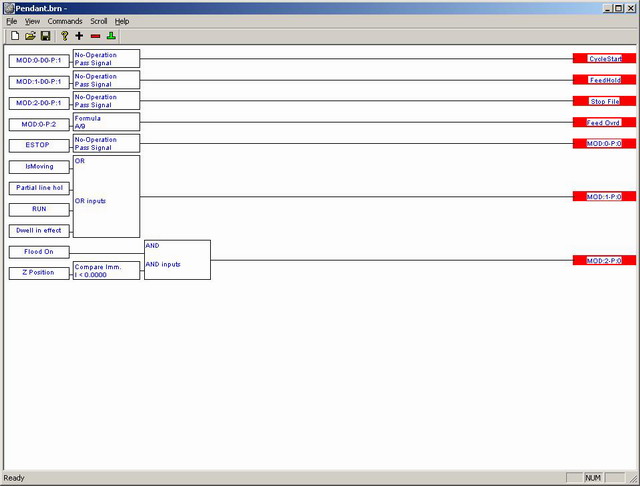This screenshot has width=640, height=486.
Task: Select the red MOD:1-P:0 output
Action: click(x=604, y=196)
